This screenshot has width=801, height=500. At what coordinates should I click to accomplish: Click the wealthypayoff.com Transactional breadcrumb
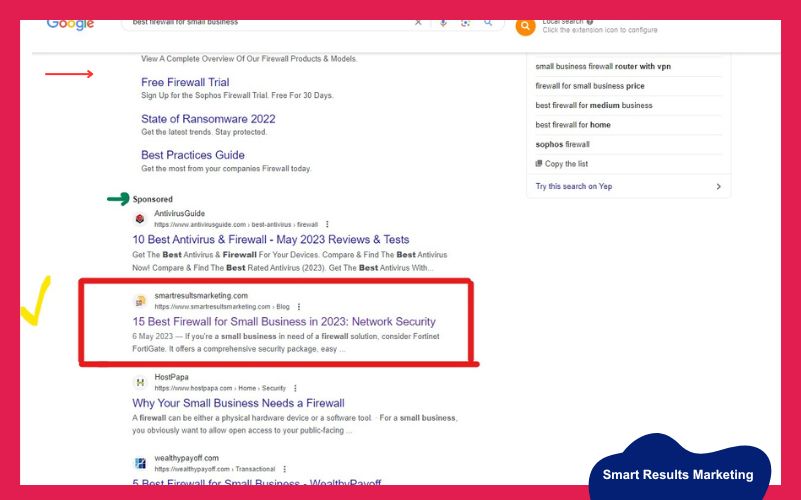coord(215,469)
